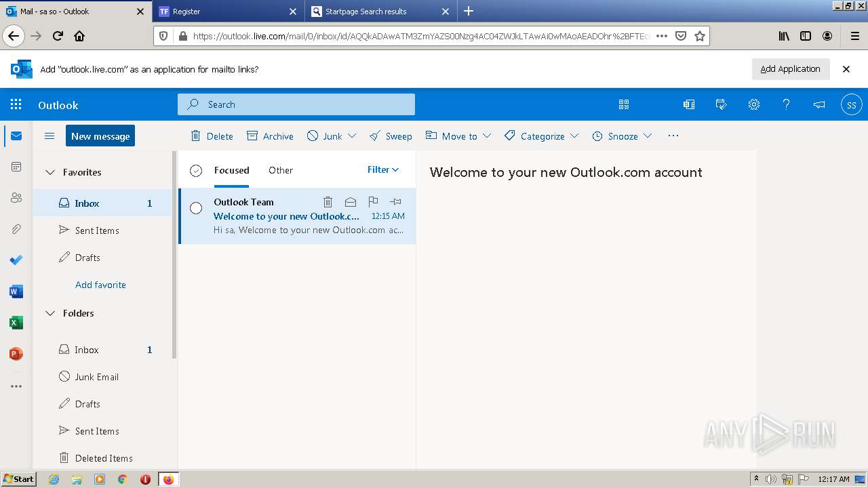This screenshot has height=488, width=868.
Task: Open Drafts under Favorites
Action: click(x=103, y=258)
